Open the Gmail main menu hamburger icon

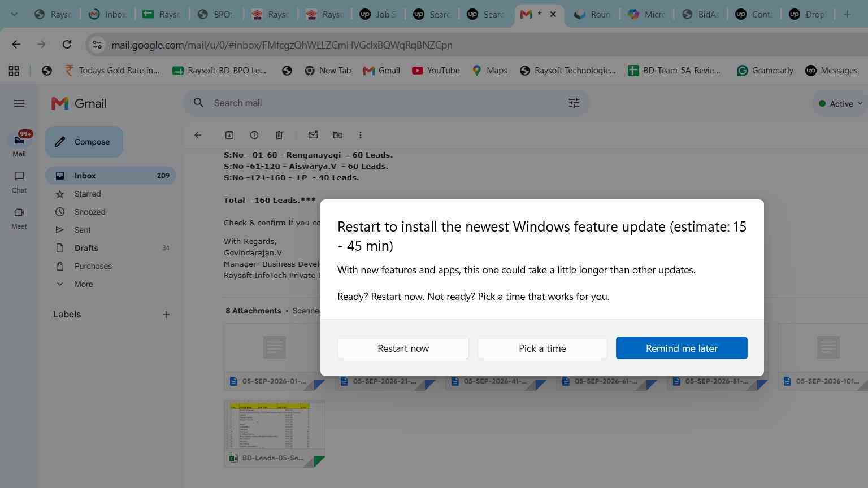pos(19,103)
